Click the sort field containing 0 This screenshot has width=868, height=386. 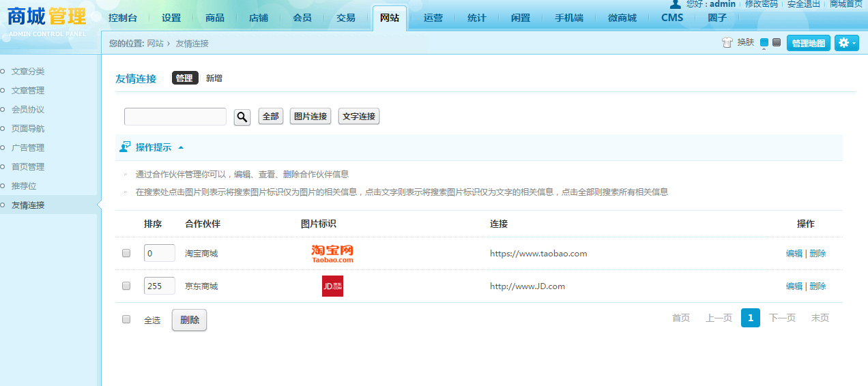click(x=160, y=253)
